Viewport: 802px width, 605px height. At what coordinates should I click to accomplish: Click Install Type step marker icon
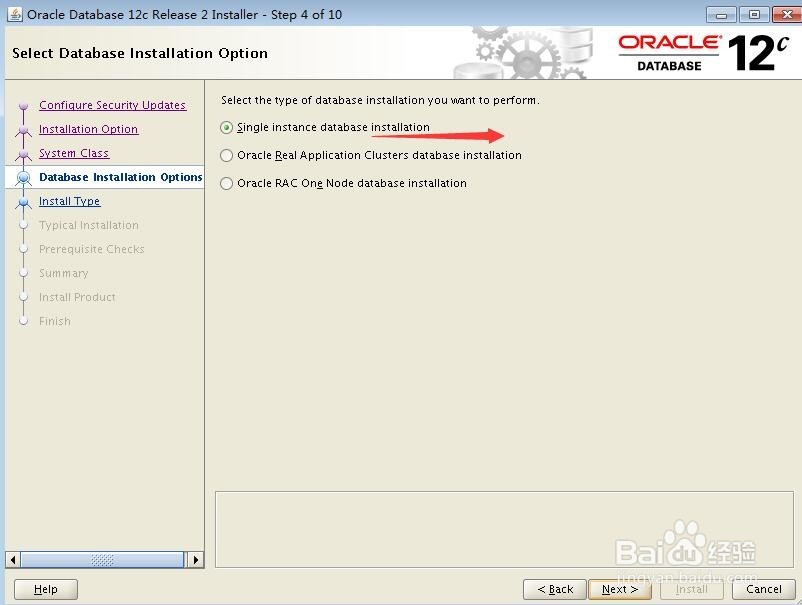[x=23, y=203]
